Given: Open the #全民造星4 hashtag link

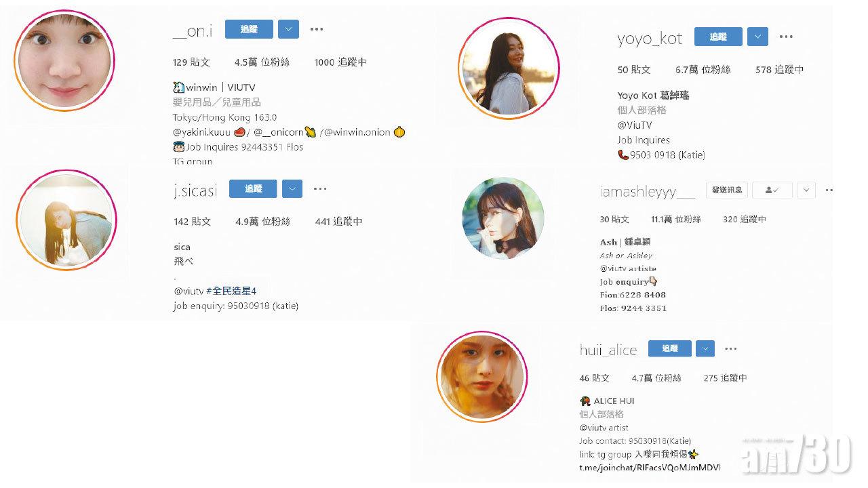Looking at the screenshot, I should (x=231, y=291).
